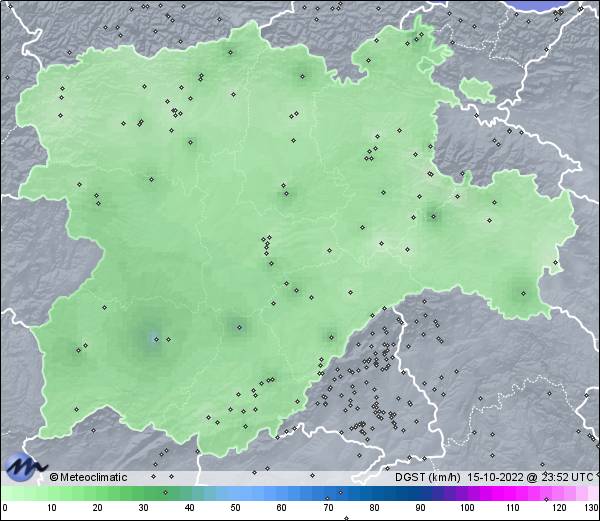Click the ©Meteoclimatic copyright text

88,477
